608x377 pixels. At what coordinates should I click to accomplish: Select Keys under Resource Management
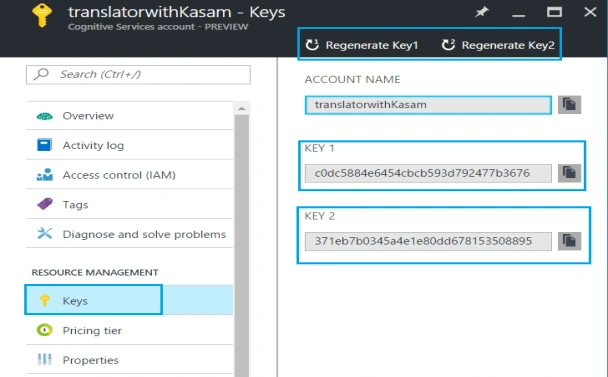pyautogui.click(x=129, y=300)
